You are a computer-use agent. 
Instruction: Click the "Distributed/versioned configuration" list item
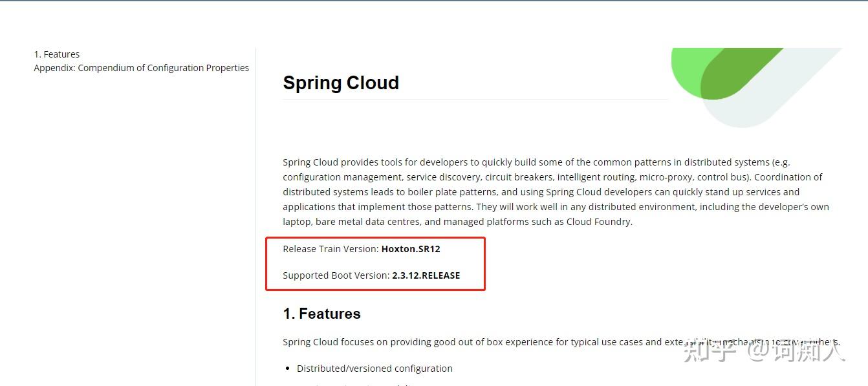click(374, 369)
